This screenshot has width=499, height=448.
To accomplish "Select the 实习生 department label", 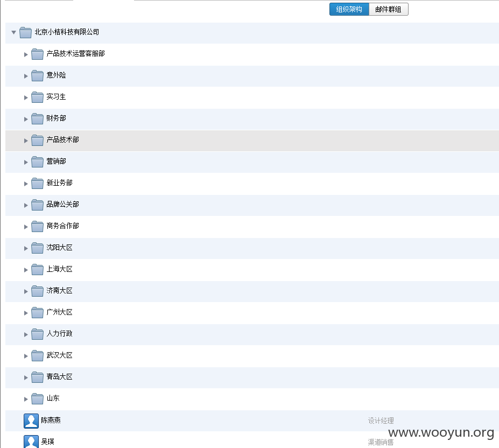I will click(x=56, y=96).
